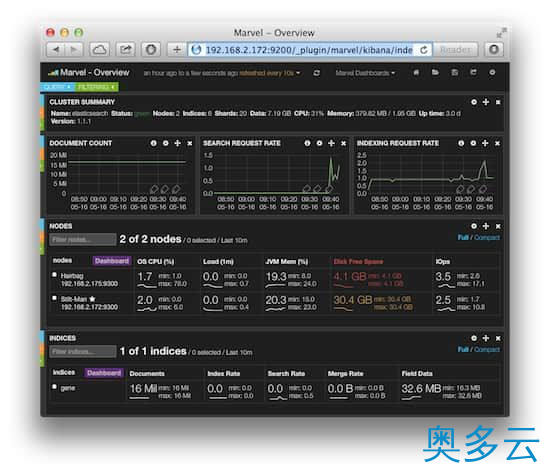
Task: Click Nodes panel move plus icon
Action: tap(486, 226)
